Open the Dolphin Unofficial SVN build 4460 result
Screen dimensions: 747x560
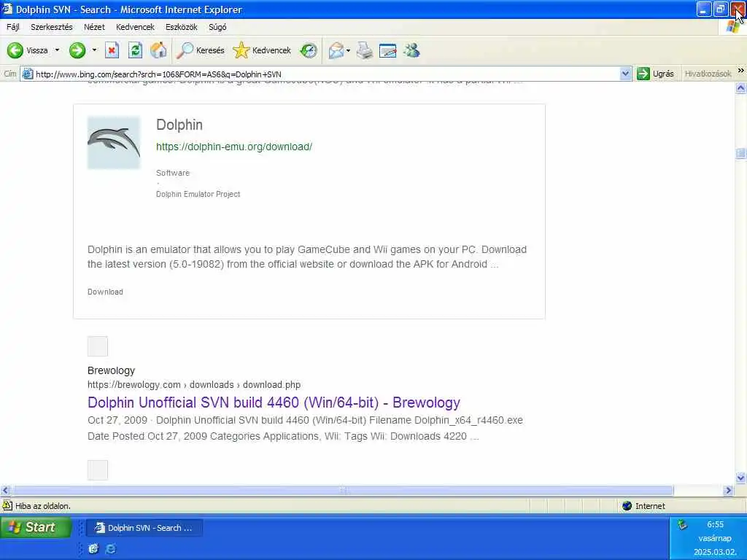click(274, 402)
